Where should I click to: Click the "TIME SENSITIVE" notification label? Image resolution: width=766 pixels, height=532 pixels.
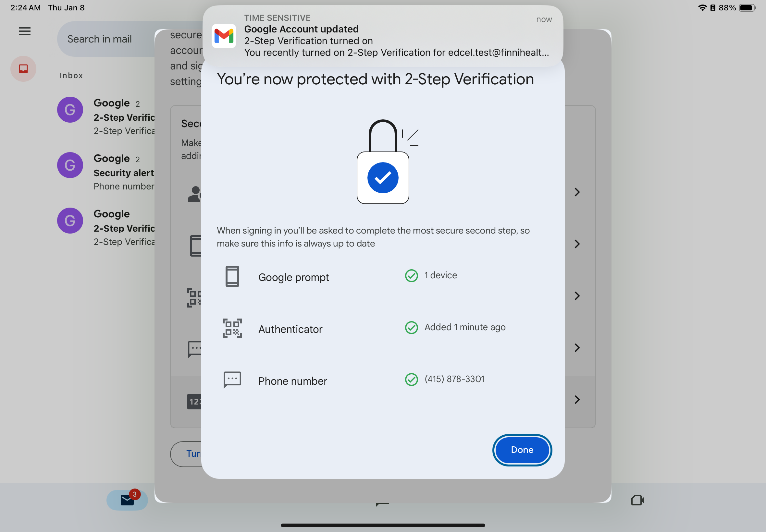278,18
